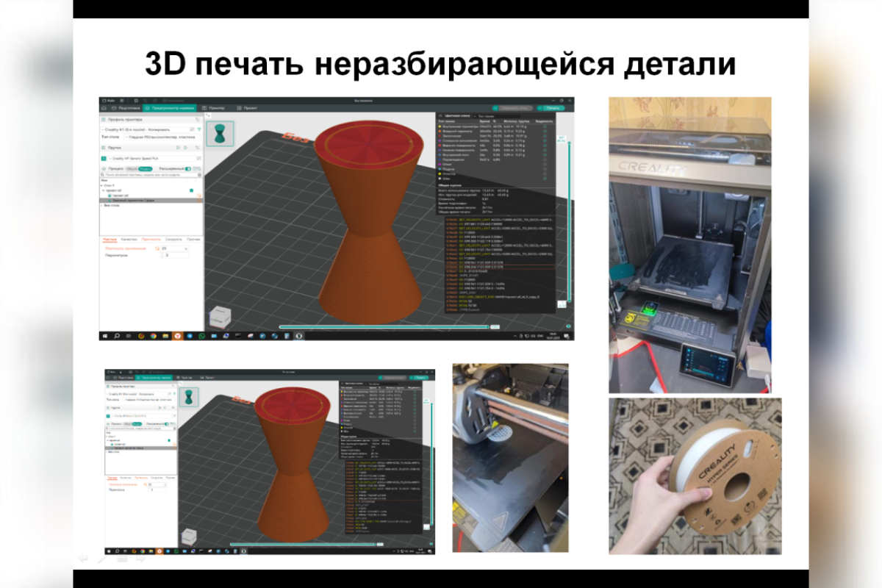Click the save icon in the title bar
Viewport: 882px width, 588px height.
click(137, 100)
